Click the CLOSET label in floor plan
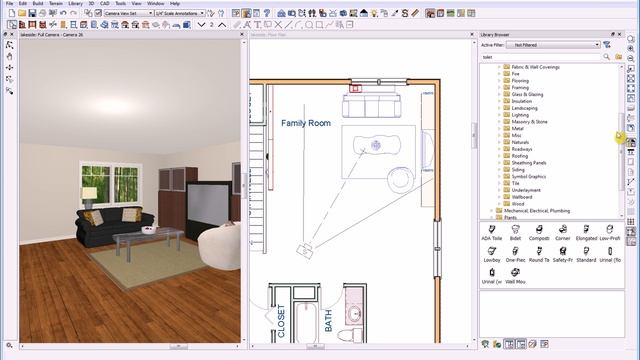This screenshot has height=360, width=640. click(x=282, y=321)
